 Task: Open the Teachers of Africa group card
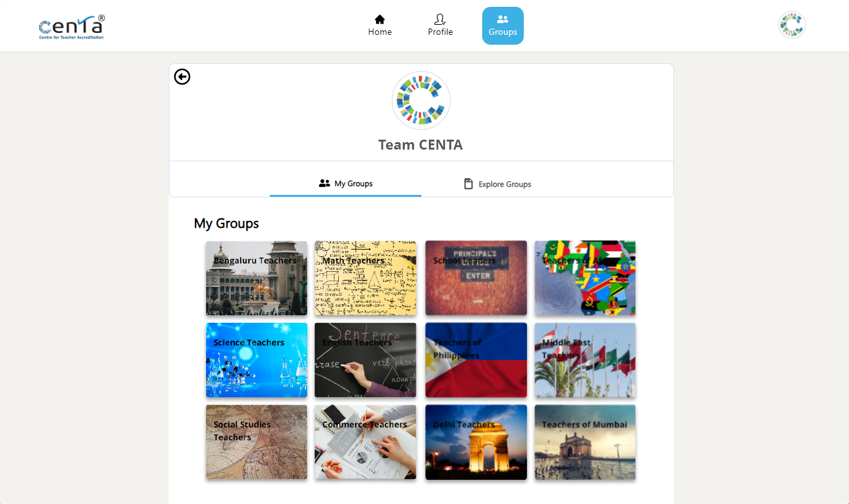(x=585, y=278)
